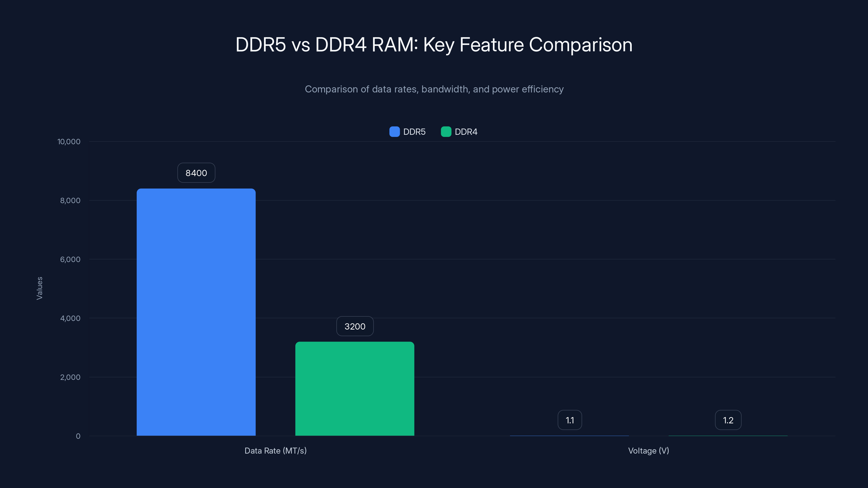Viewport: 868px width, 488px height.
Task: Select the tiny DDR5 voltage bar near zero
Action: pyautogui.click(x=570, y=435)
